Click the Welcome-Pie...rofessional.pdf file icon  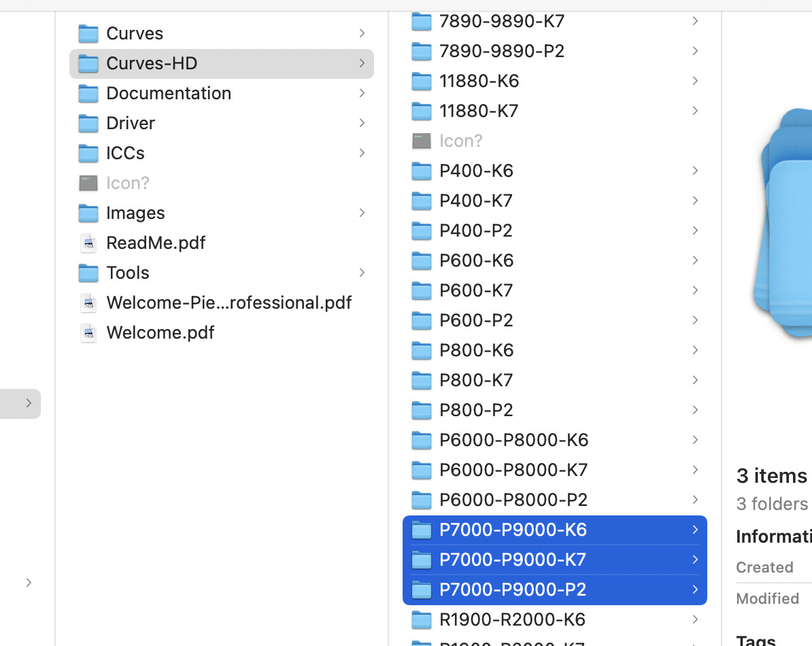(x=88, y=303)
